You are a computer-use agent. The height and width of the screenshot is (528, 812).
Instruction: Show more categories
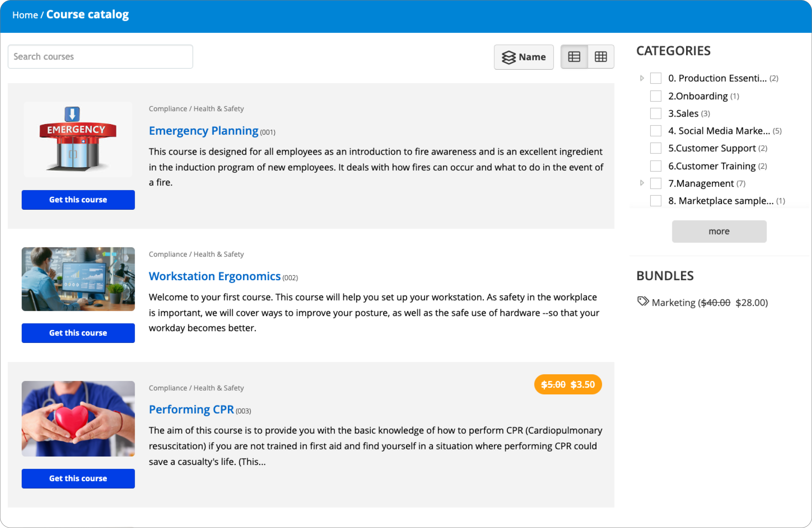pyautogui.click(x=719, y=231)
